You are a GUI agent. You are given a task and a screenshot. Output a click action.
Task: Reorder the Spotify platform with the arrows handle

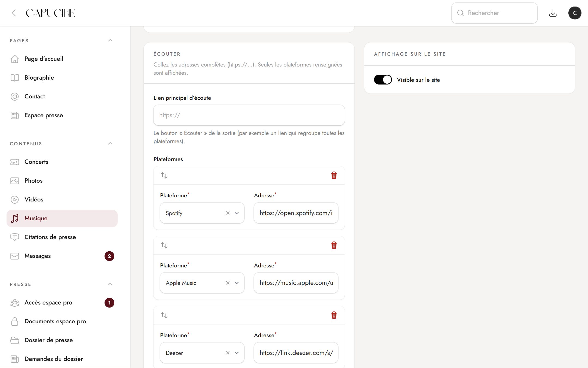point(164,175)
